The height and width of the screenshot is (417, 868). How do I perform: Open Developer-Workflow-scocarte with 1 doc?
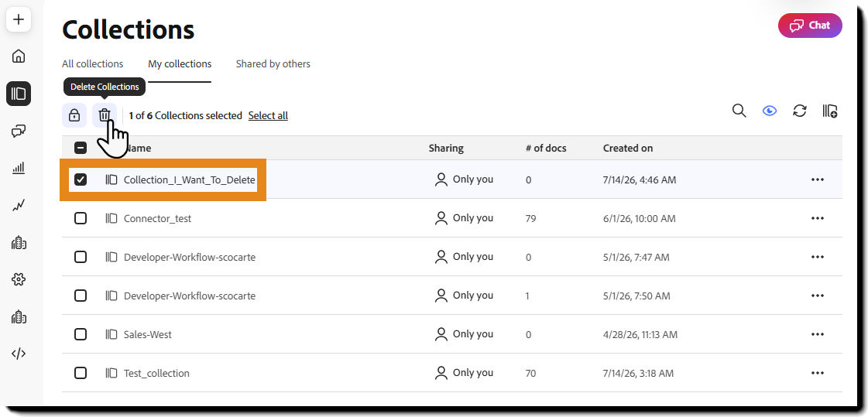point(190,296)
